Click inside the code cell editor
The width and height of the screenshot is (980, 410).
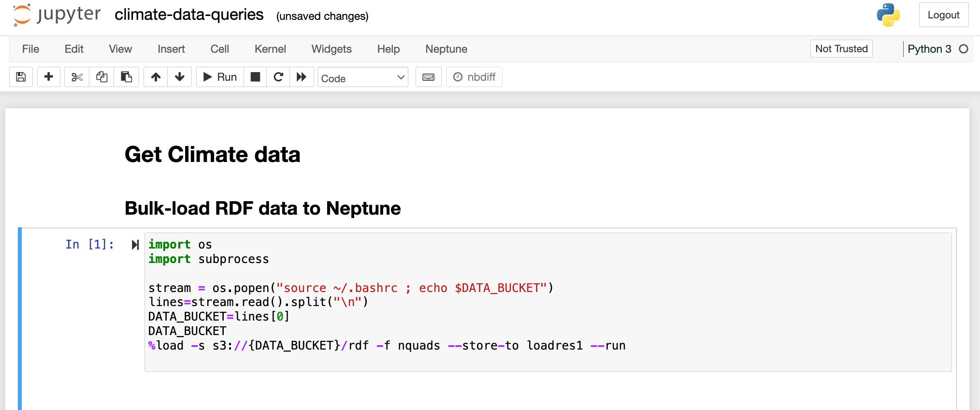548,302
